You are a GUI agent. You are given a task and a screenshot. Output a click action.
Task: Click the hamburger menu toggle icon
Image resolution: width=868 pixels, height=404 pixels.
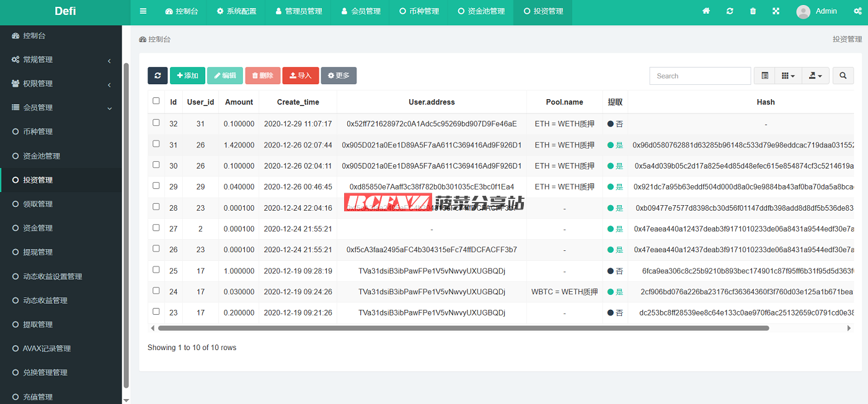pyautogui.click(x=143, y=11)
